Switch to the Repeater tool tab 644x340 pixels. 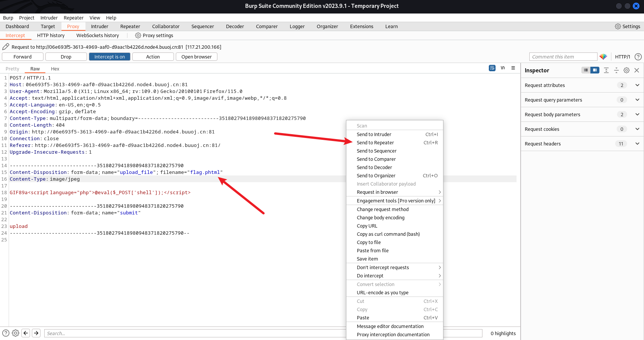(x=130, y=26)
